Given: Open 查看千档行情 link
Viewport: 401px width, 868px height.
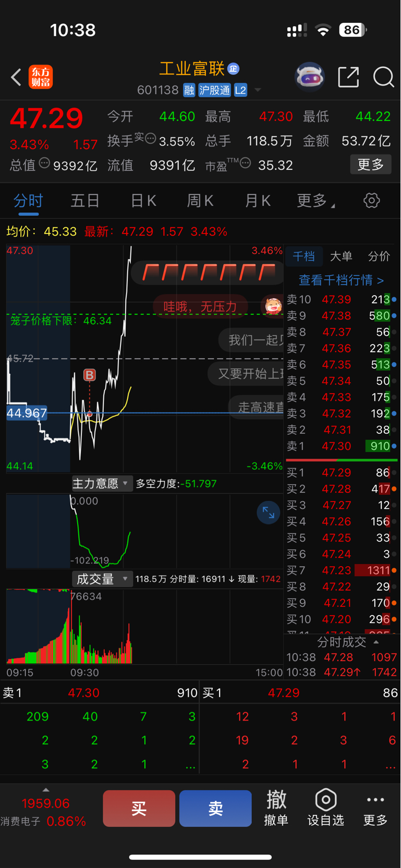Looking at the screenshot, I should [342, 280].
